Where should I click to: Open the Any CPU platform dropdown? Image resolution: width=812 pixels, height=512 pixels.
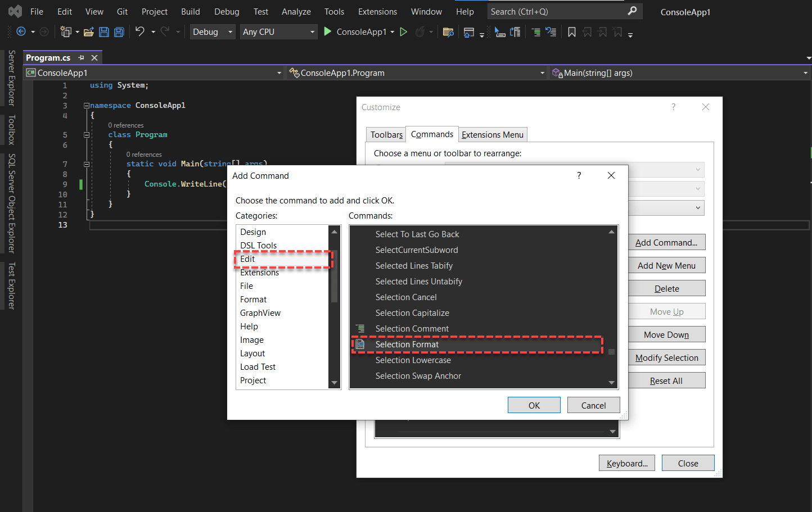point(278,32)
